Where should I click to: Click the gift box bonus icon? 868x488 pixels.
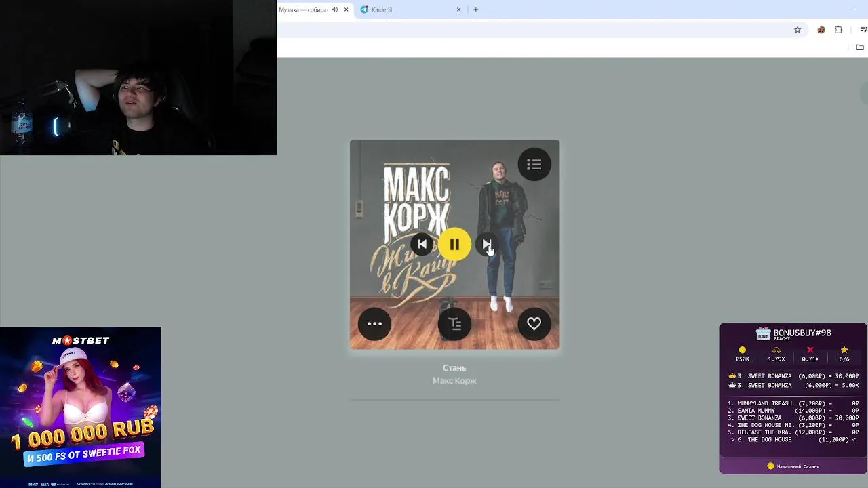[x=764, y=334]
